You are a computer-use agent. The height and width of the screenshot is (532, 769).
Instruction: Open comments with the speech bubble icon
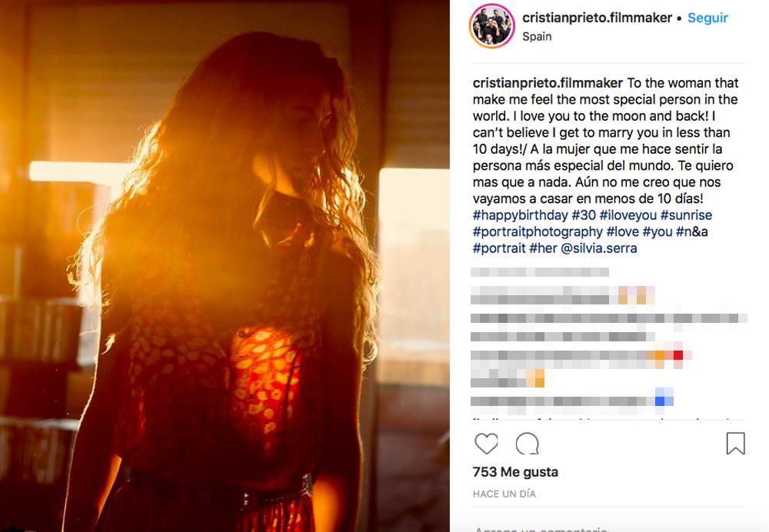pos(528,444)
